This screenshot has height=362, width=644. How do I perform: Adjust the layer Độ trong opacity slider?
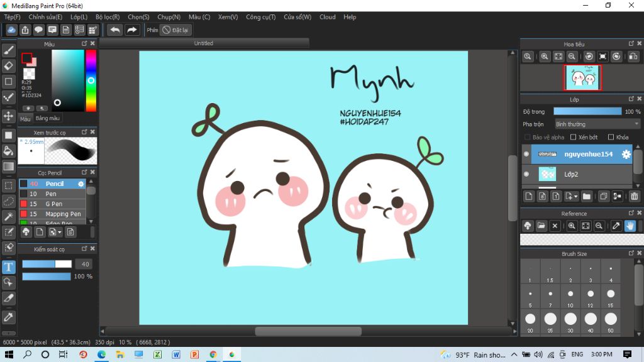(x=588, y=111)
